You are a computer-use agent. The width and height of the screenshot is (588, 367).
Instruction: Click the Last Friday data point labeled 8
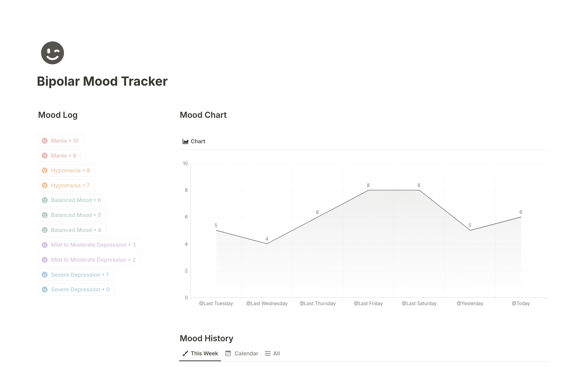(x=368, y=190)
